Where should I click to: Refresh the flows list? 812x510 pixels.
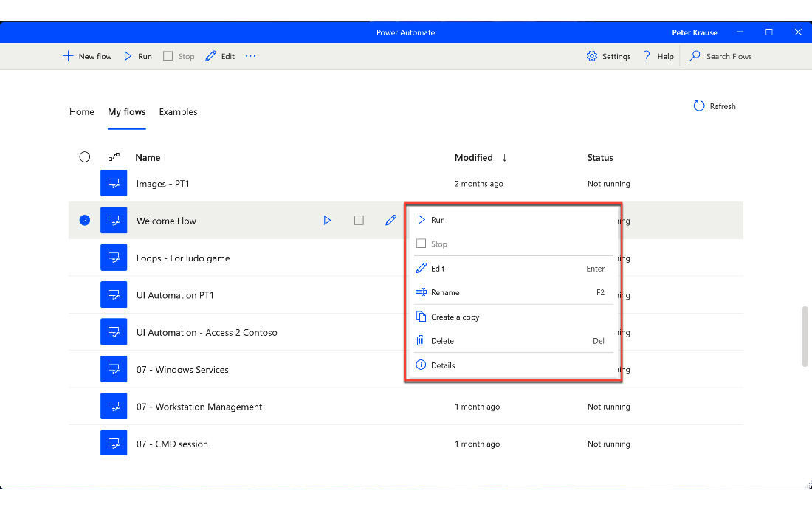point(714,106)
